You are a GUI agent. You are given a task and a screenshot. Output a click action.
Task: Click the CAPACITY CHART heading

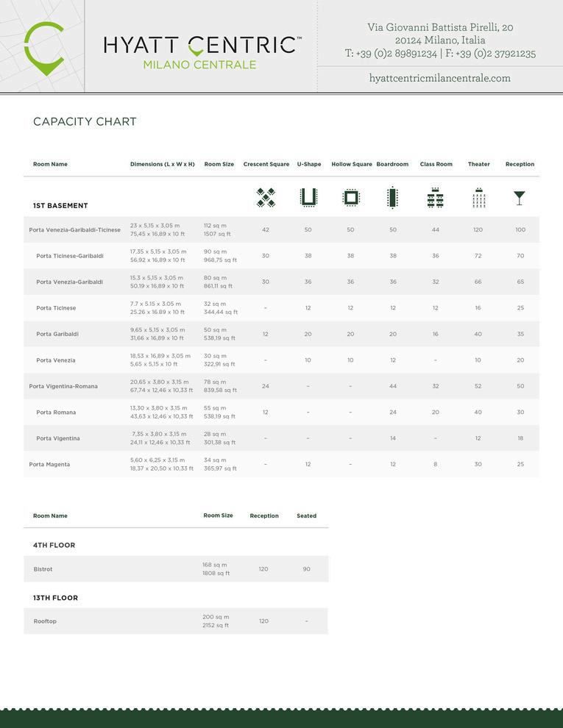point(85,121)
